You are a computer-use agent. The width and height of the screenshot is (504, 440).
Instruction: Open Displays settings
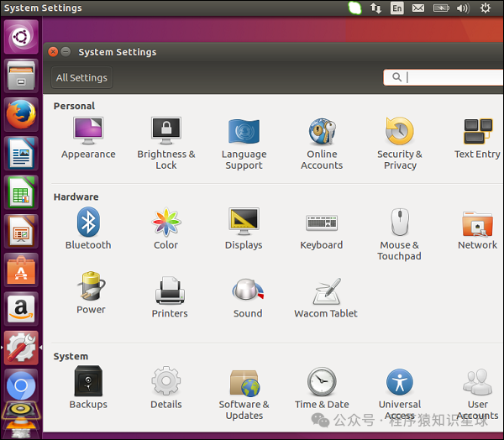click(x=244, y=228)
